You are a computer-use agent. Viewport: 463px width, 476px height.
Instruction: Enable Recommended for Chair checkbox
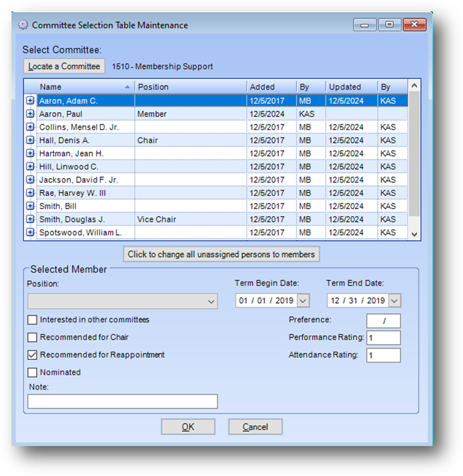point(32,337)
